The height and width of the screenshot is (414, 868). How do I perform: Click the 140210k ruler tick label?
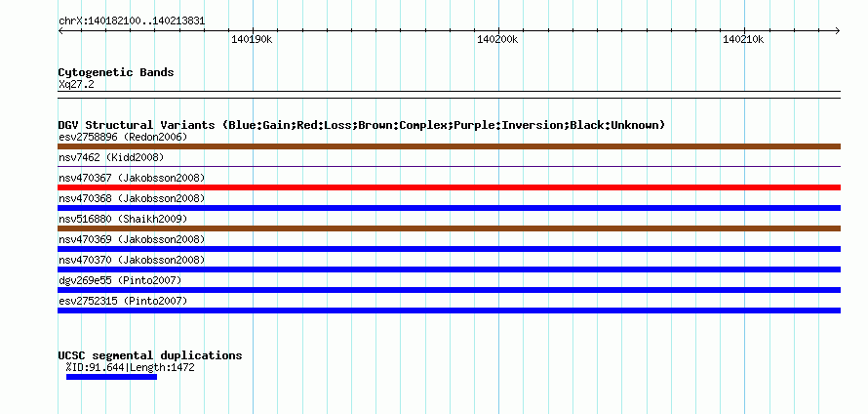click(x=743, y=39)
